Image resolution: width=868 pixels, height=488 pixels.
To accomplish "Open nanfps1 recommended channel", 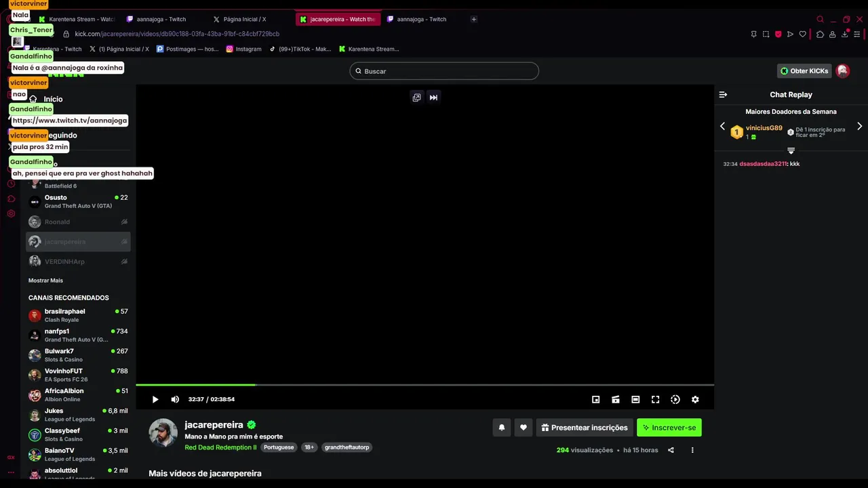I will click(78, 335).
